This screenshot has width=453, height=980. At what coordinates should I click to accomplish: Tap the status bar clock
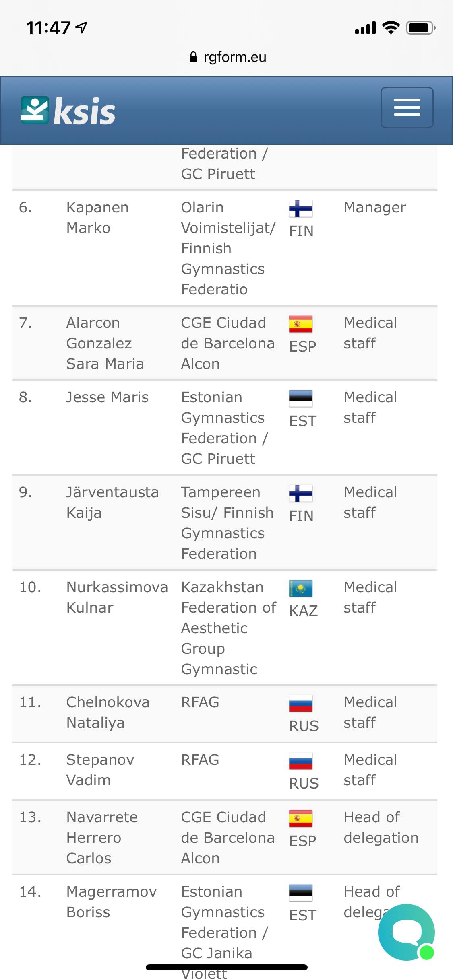point(48,28)
